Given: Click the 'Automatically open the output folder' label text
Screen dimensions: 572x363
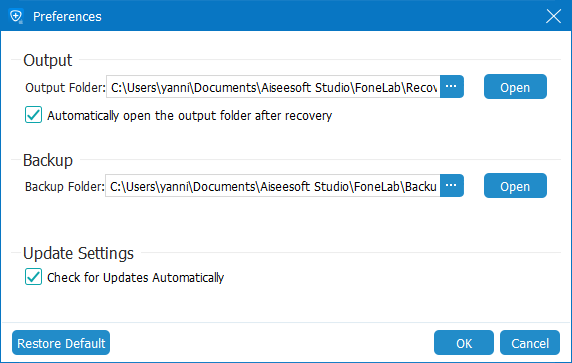Looking at the screenshot, I should coord(190,116).
